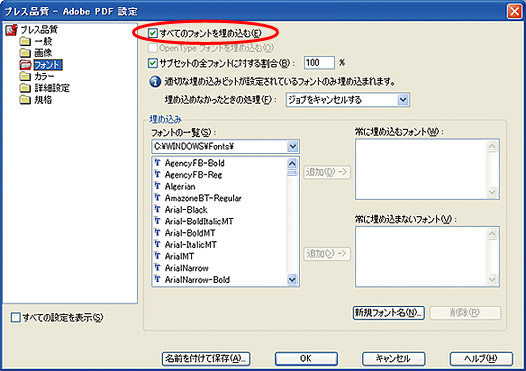Click the open フォント folder icon
The height and width of the screenshot is (371, 526).
click(x=25, y=65)
